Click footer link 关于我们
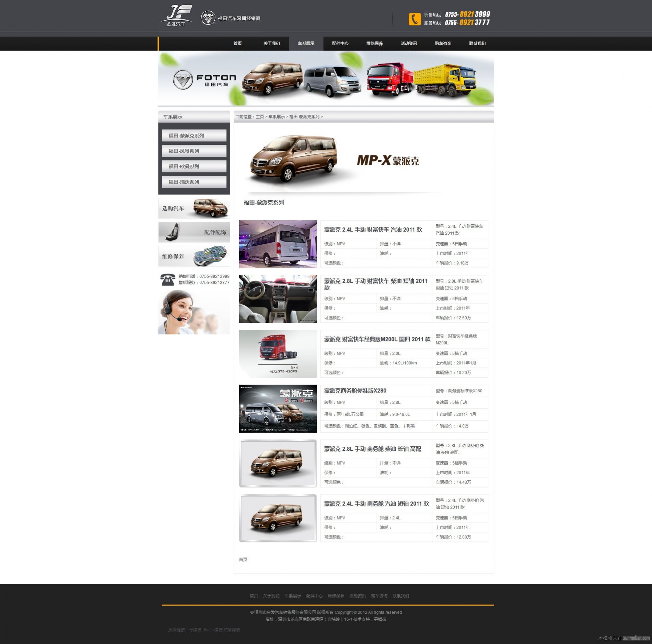This screenshot has height=644, width=652. [x=271, y=596]
